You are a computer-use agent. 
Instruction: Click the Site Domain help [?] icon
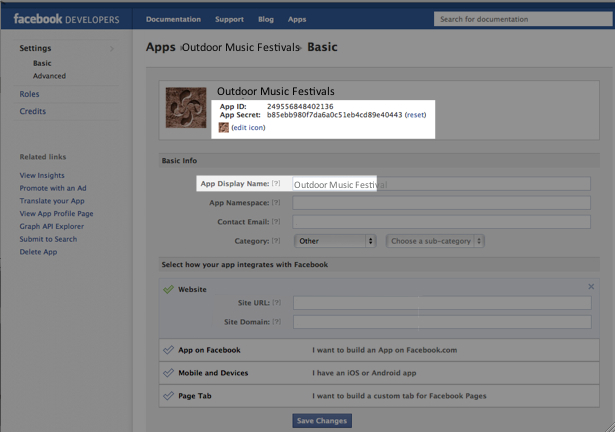click(277, 322)
